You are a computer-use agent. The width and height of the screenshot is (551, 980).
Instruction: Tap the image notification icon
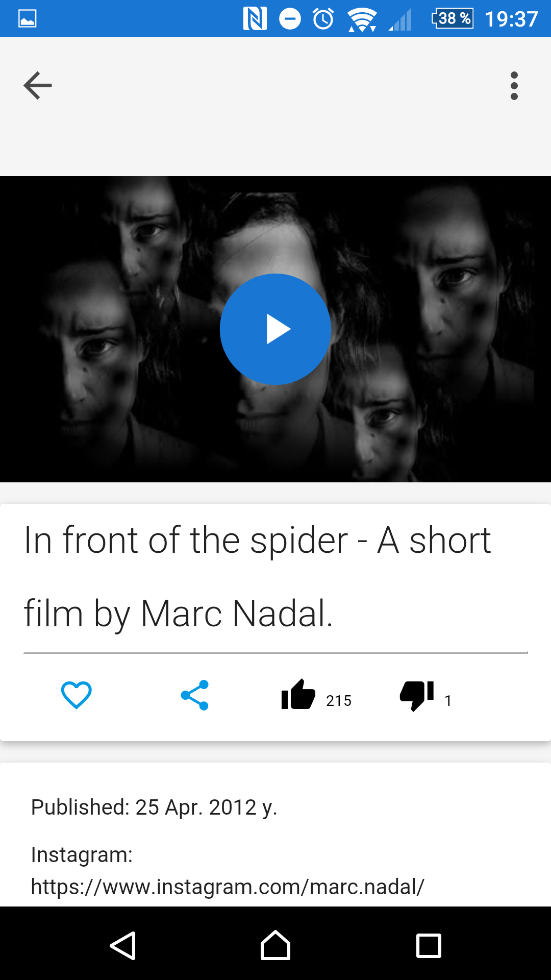coord(28,19)
